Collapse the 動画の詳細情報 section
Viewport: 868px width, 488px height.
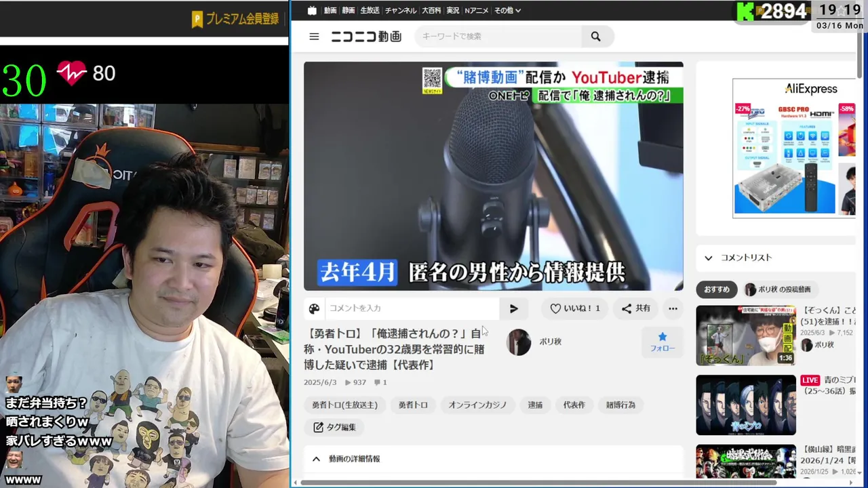pyautogui.click(x=493, y=459)
